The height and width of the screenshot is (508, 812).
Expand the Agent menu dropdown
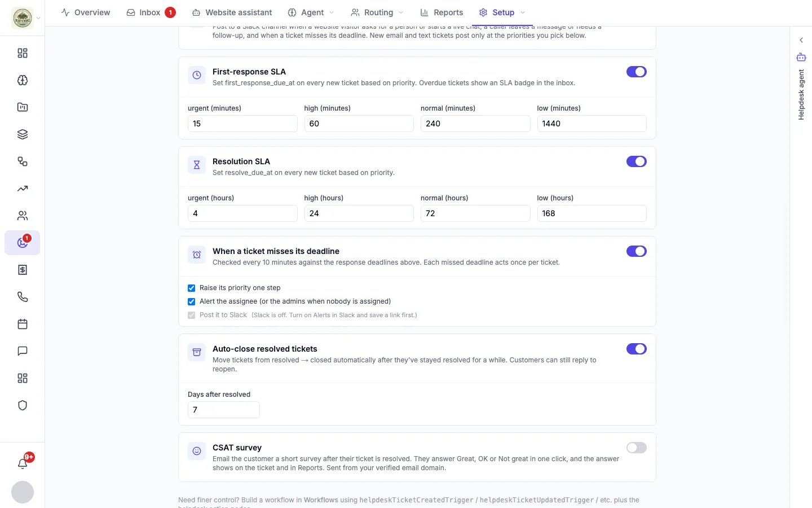pyautogui.click(x=311, y=12)
